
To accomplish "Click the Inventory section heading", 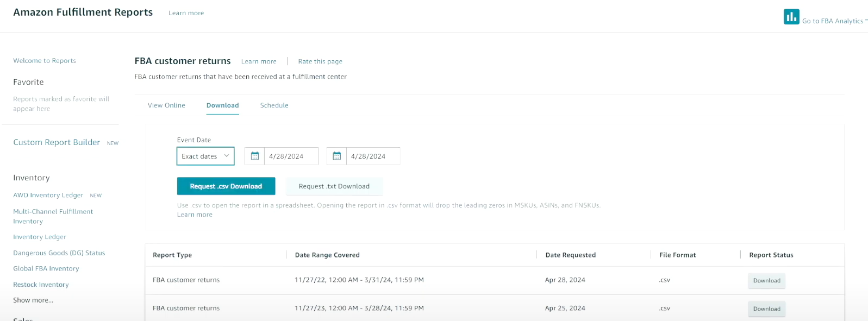I will tap(32, 178).
